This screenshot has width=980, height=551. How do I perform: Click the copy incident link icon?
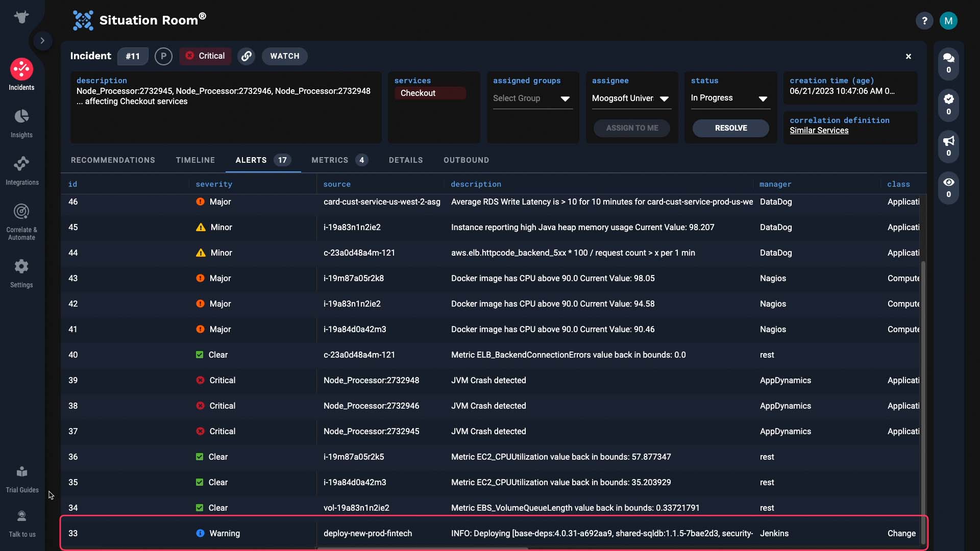coord(247,56)
